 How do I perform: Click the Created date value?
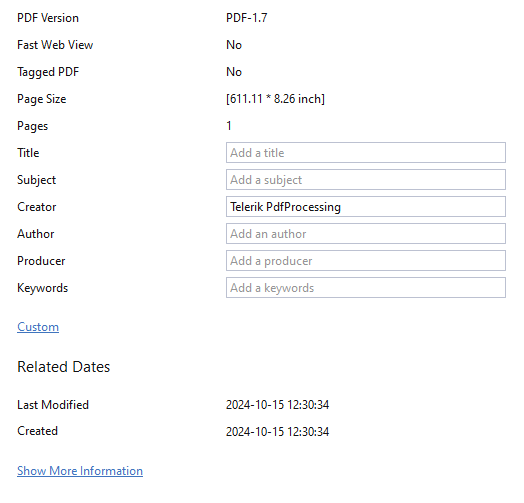point(278,431)
